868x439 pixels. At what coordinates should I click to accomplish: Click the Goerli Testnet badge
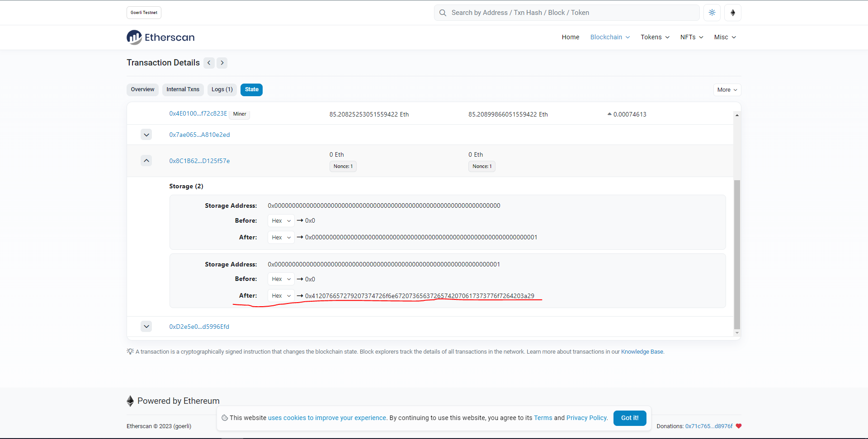pyautogui.click(x=144, y=13)
